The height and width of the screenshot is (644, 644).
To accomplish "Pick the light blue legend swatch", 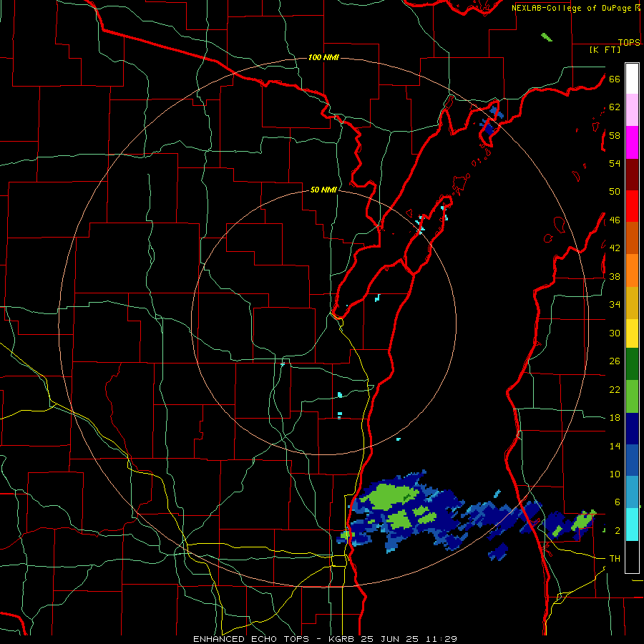I will point(632,492).
